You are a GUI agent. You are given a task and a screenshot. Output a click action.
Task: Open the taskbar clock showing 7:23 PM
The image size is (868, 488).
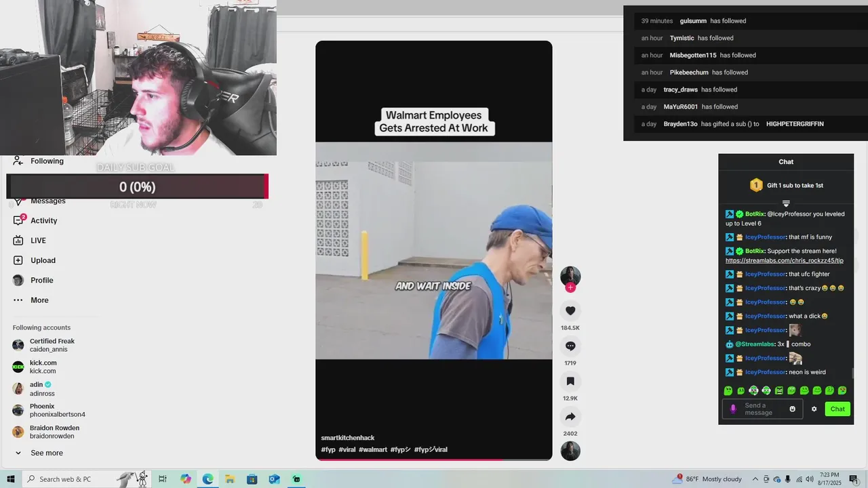[829, 479]
